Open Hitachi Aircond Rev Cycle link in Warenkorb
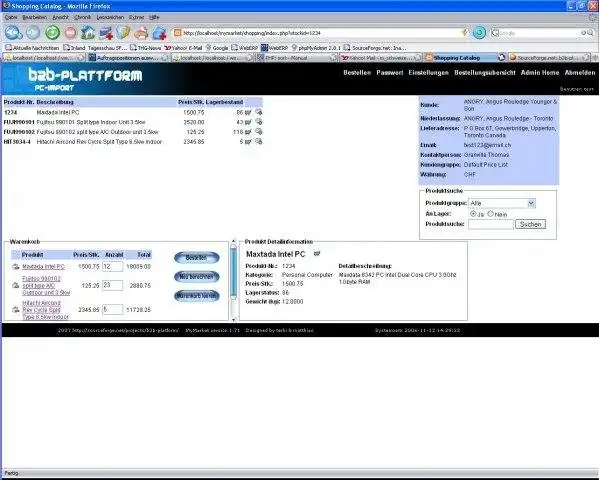Image resolution: width=599 pixels, height=480 pixels. (45, 310)
